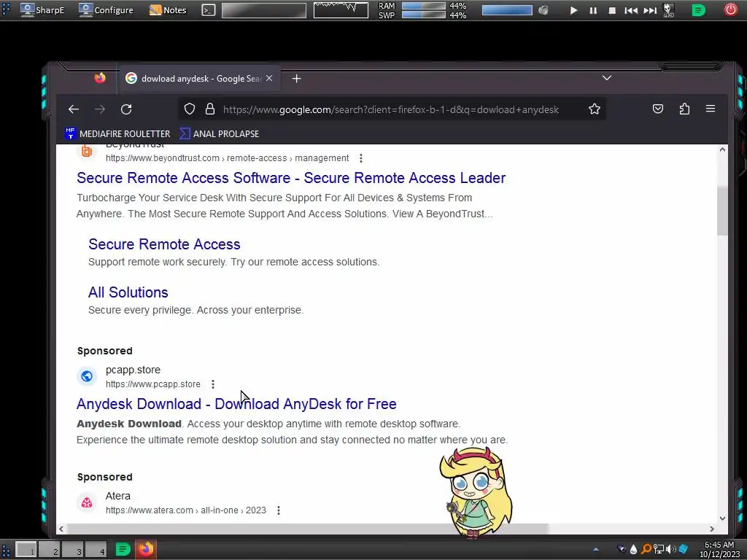This screenshot has width=747, height=560.
Task: Click the red power button
Action: click(x=730, y=9)
